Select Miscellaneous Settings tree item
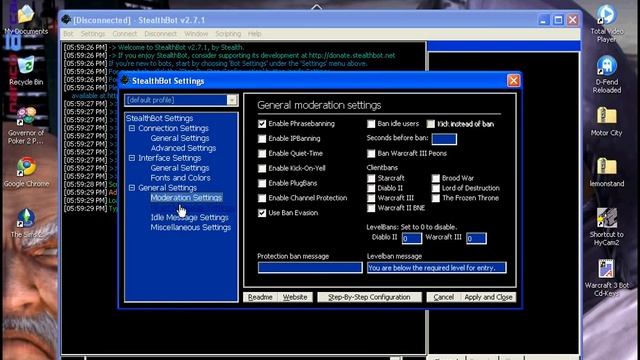 pyautogui.click(x=191, y=227)
